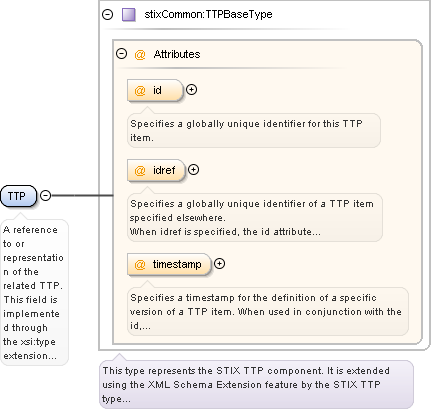
Task: Select the id attribute box
Action: (155, 90)
